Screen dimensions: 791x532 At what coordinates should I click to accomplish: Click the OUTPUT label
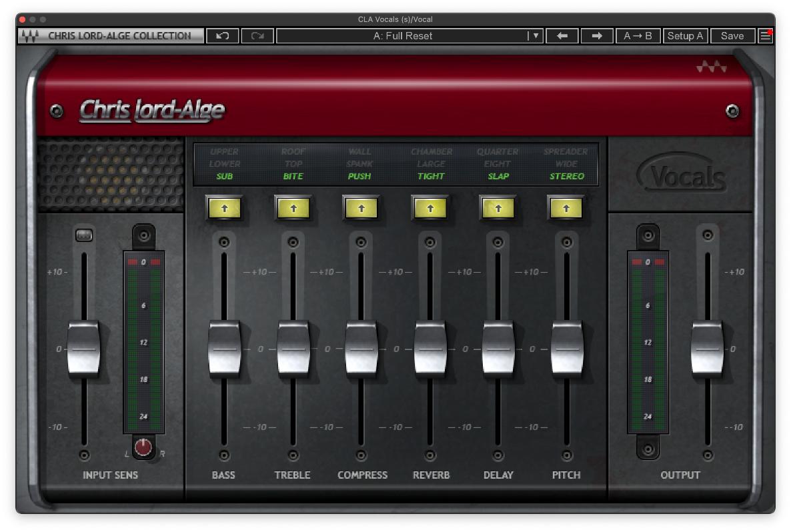pyautogui.click(x=680, y=475)
